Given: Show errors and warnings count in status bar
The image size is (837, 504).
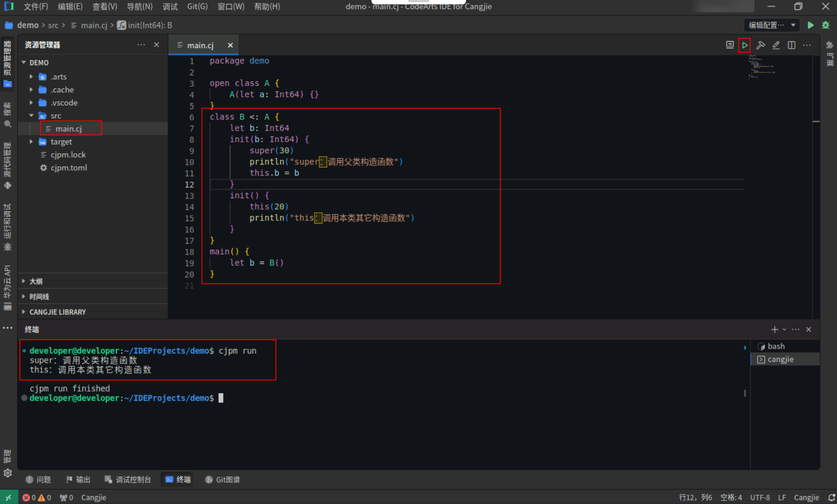Looking at the screenshot, I should point(37,497).
